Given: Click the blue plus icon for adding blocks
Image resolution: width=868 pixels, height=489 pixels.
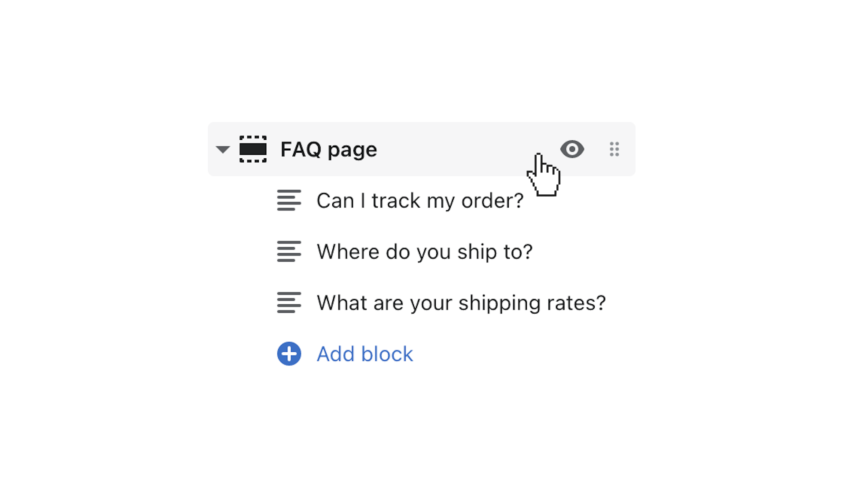Looking at the screenshot, I should [289, 354].
